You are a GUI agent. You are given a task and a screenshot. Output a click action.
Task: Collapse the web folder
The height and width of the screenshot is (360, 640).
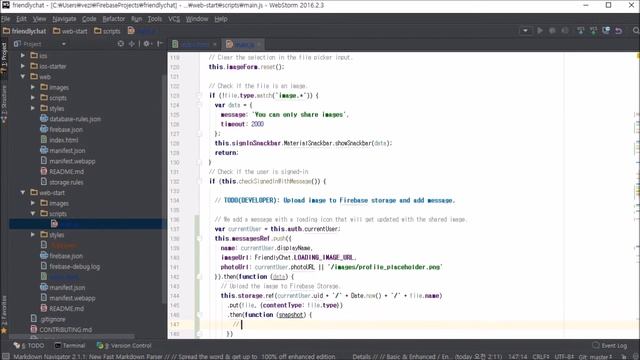tap(23, 77)
